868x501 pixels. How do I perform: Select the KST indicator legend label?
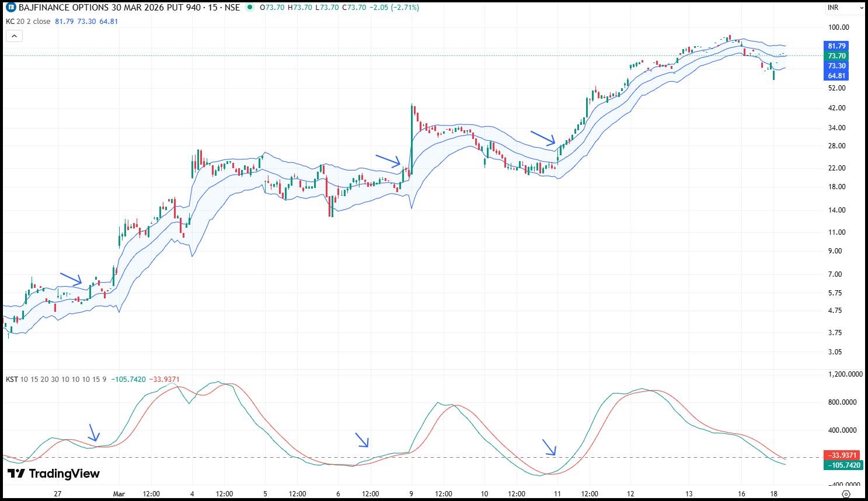12,380
